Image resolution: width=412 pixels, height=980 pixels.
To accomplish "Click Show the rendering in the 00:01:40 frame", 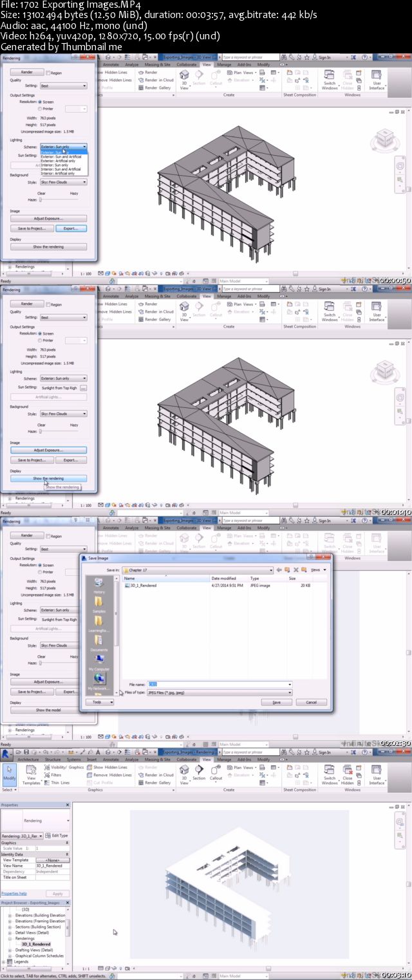I will [x=48, y=478].
